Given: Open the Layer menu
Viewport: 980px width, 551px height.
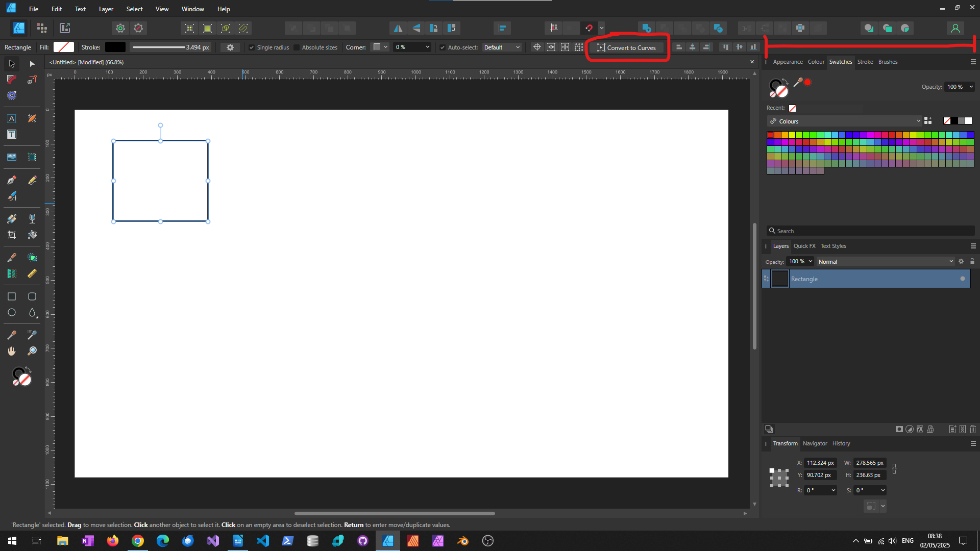Looking at the screenshot, I should 106,9.
